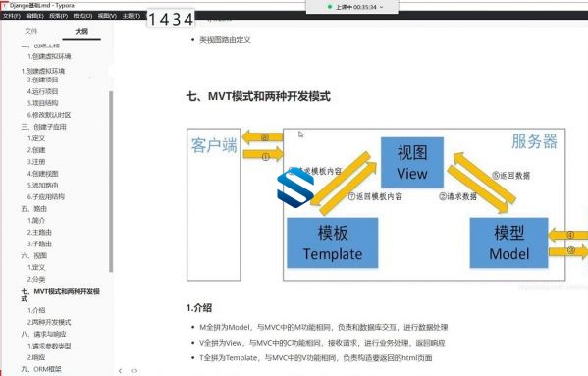
Task: Go to outline heading 三、创建子应用
Action: [43, 127]
